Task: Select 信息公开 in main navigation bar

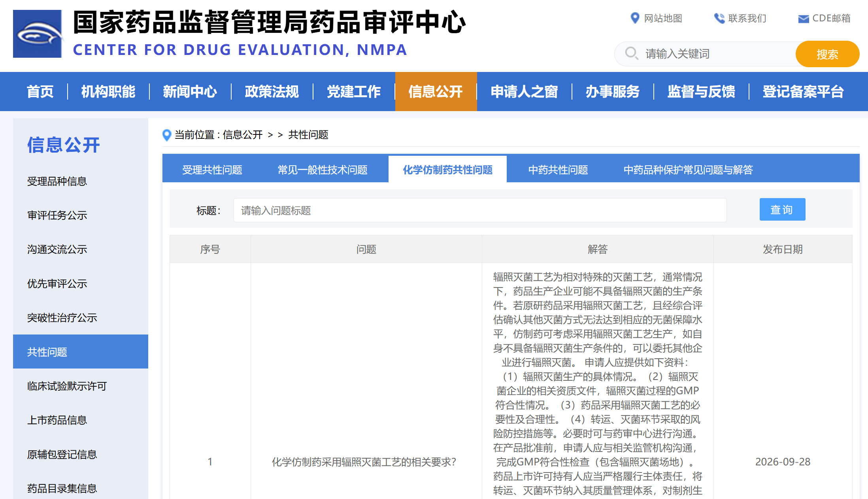Action: tap(436, 92)
